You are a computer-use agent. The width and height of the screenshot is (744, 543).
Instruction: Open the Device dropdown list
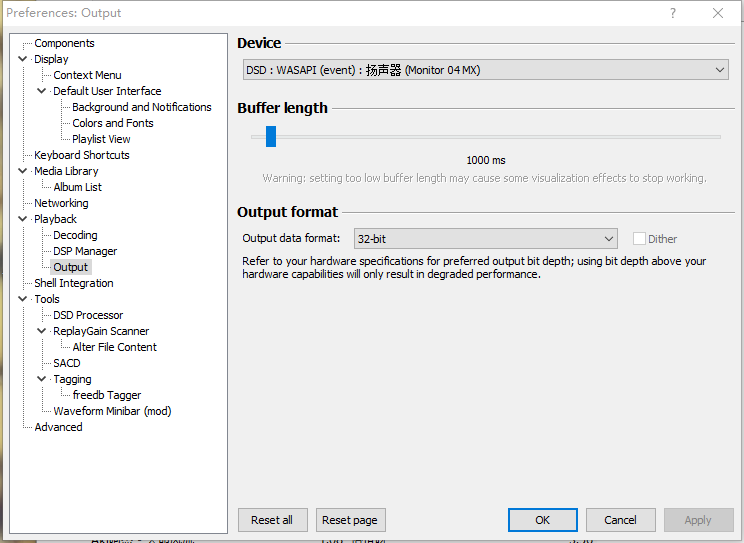pyautogui.click(x=485, y=70)
